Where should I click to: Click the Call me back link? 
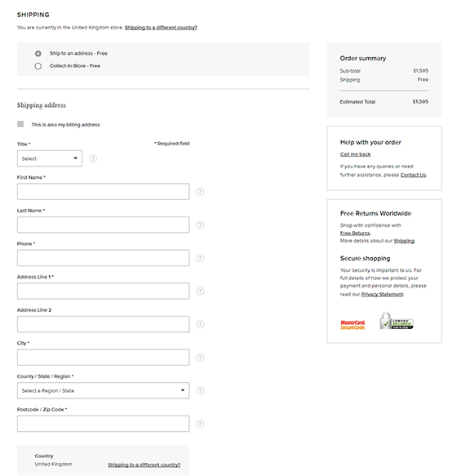tap(355, 154)
